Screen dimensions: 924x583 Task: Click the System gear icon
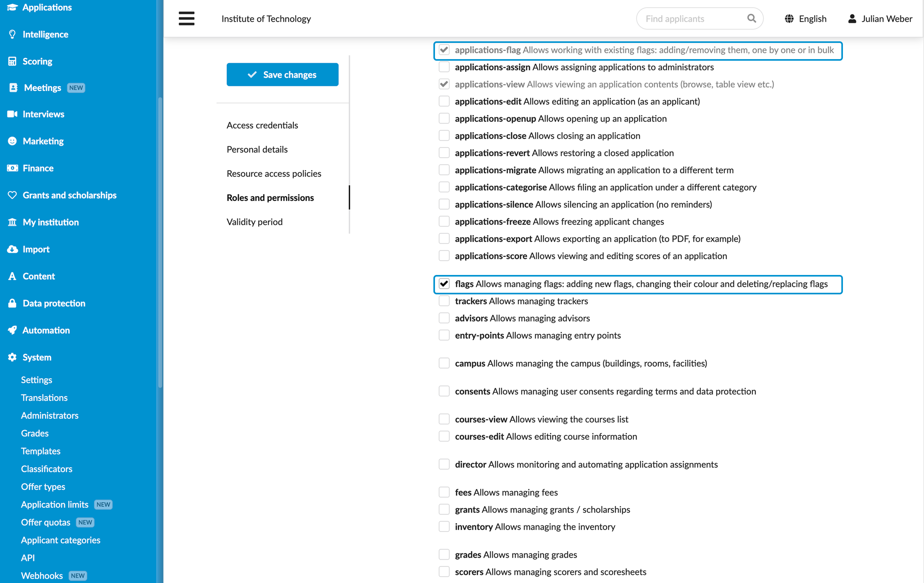tap(12, 357)
